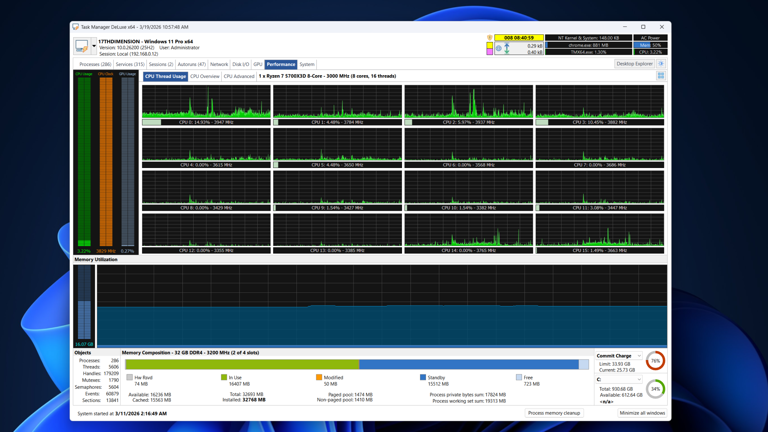Open the Desktop Explorer button
768x432 pixels.
pyautogui.click(x=634, y=64)
